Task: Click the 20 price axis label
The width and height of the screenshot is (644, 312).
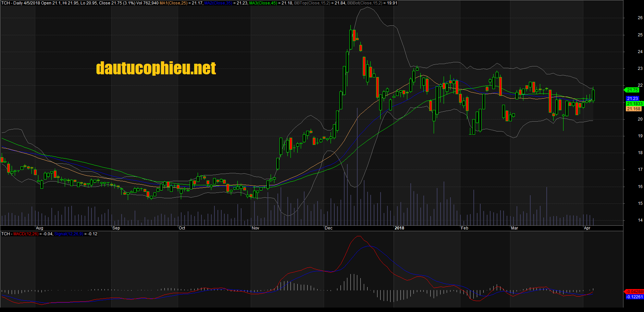Action: [640, 119]
